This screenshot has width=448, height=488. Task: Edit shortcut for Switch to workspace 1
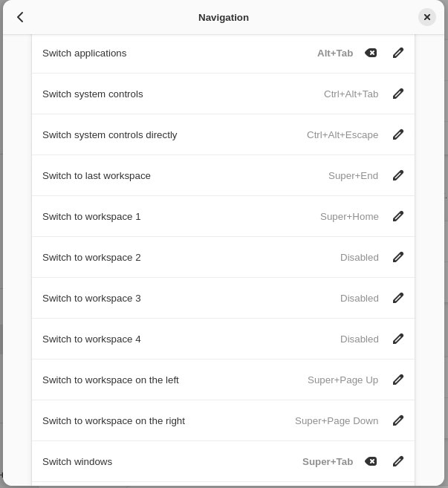click(398, 216)
